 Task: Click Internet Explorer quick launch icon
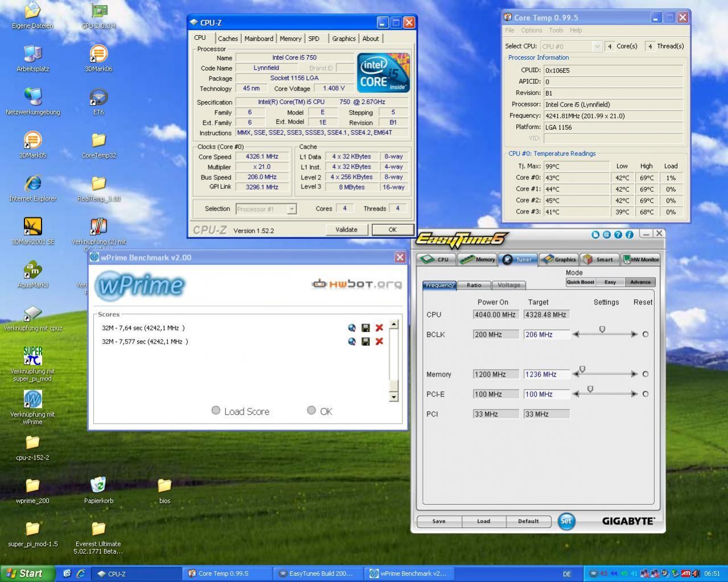pyautogui.click(x=80, y=573)
